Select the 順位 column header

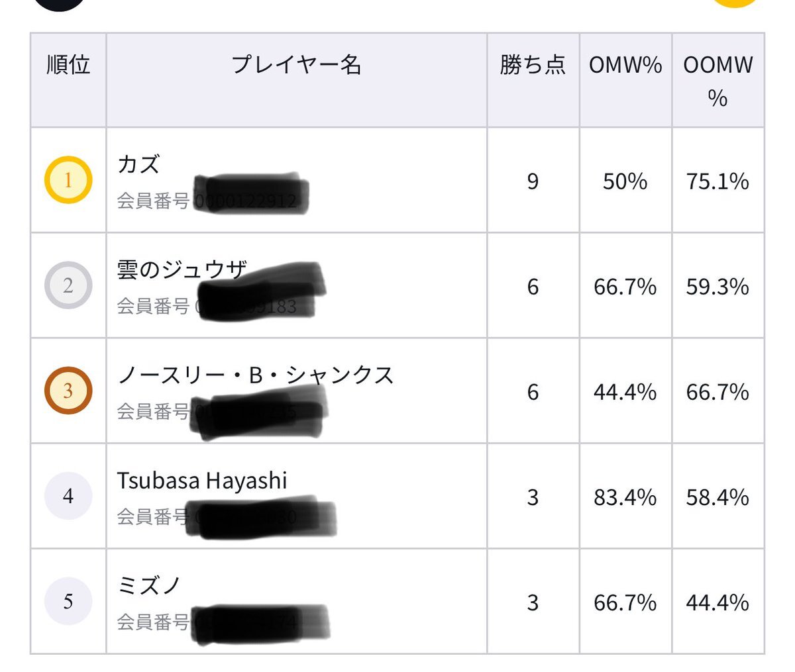pyautogui.click(x=68, y=65)
